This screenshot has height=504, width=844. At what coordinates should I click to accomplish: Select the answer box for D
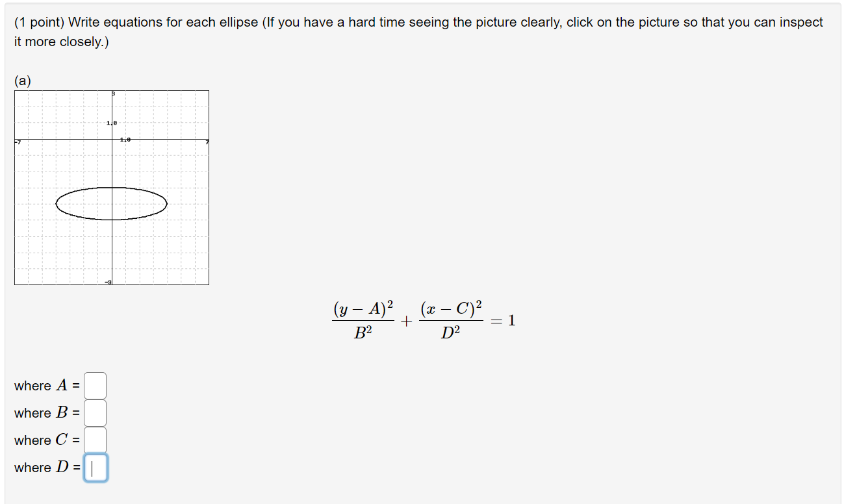(96, 466)
